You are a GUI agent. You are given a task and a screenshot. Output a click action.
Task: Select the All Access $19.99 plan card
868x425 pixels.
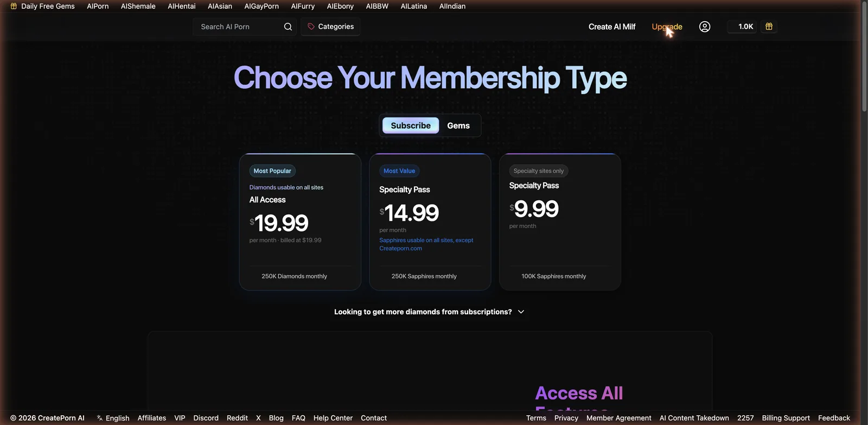pyautogui.click(x=300, y=222)
